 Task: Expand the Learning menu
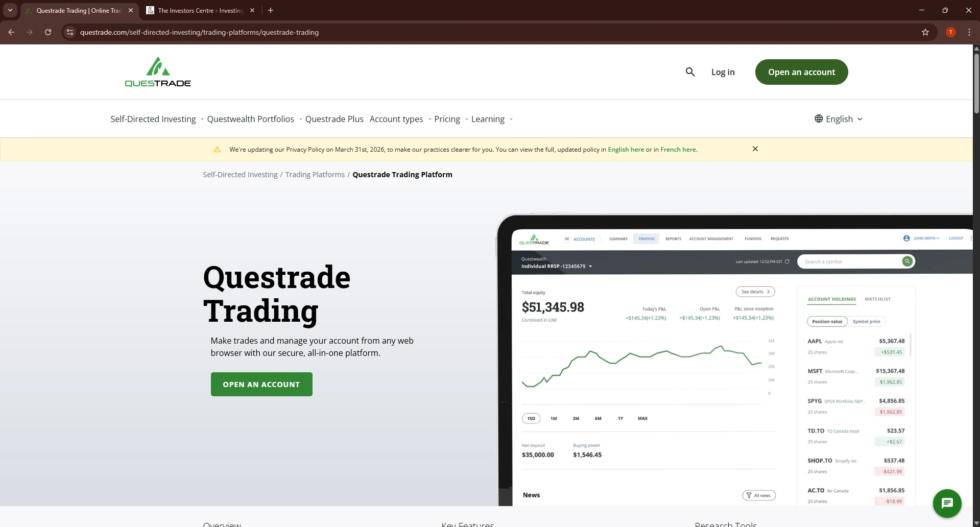point(491,119)
